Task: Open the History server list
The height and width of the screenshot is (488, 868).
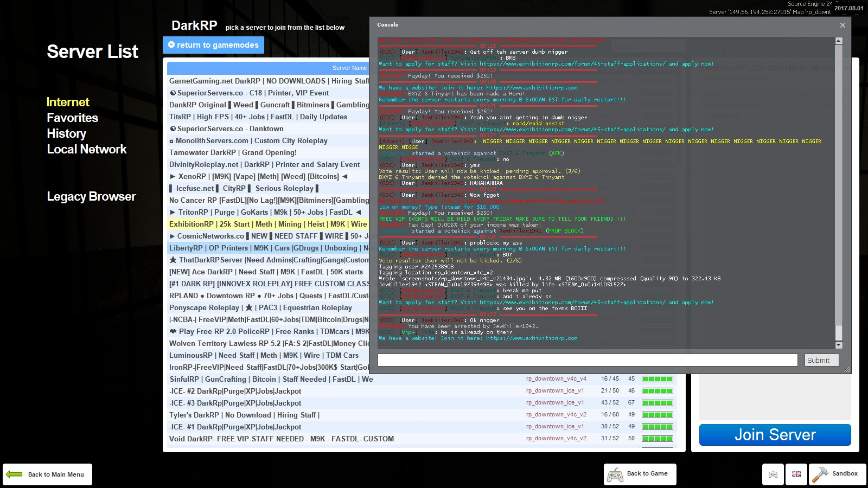Action: pyautogui.click(x=66, y=133)
